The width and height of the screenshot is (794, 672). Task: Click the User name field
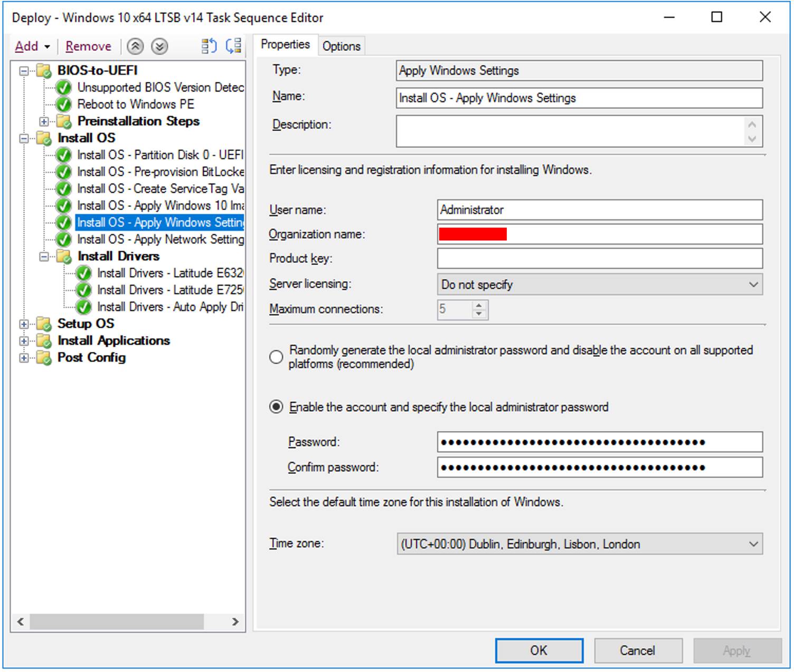click(x=600, y=210)
